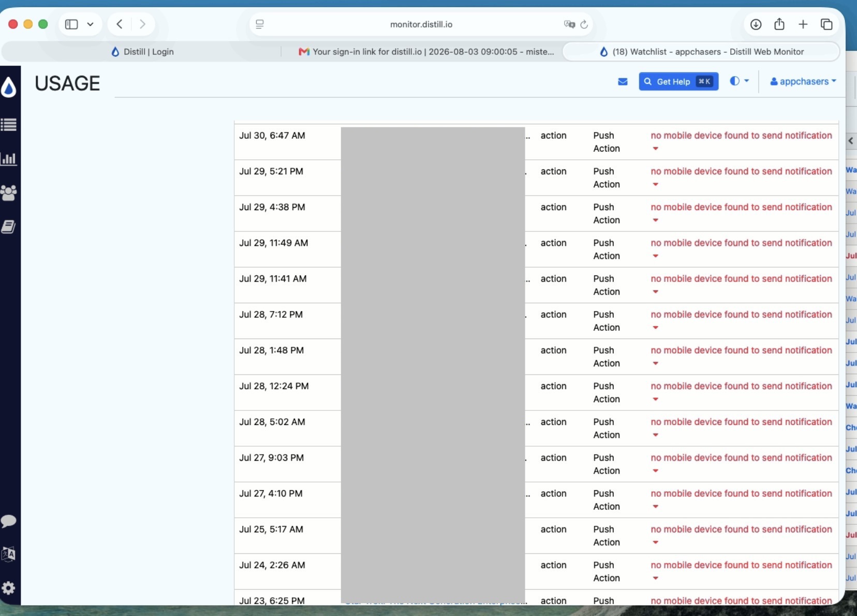Screen dimensions: 857x616
Task: Click the action cell in Jul 27, 4:10 PM row
Action: (x=554, y=493)
